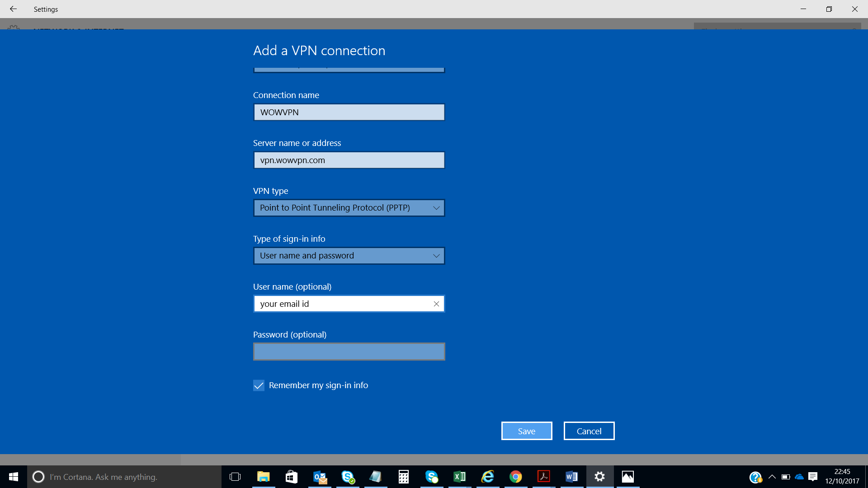Open Outlook from the taskbar

pyautogui.click(x=320, y=477)
